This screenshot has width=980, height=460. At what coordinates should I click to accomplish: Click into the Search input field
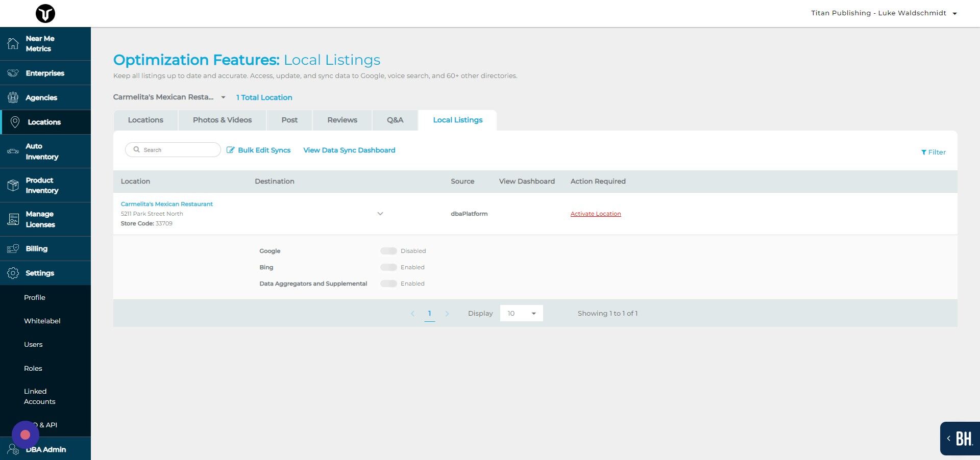pos(173,149)
